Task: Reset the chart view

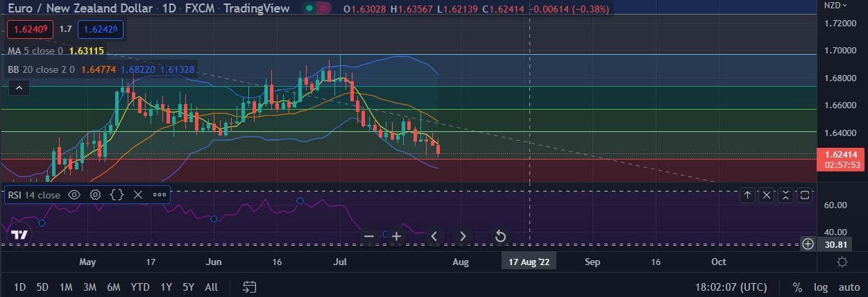Action: tap(500, 237)
